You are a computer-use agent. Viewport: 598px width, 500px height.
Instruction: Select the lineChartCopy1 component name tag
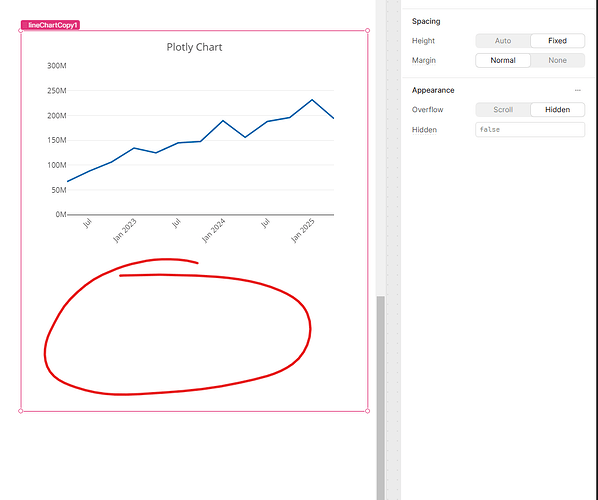[50, 25]
